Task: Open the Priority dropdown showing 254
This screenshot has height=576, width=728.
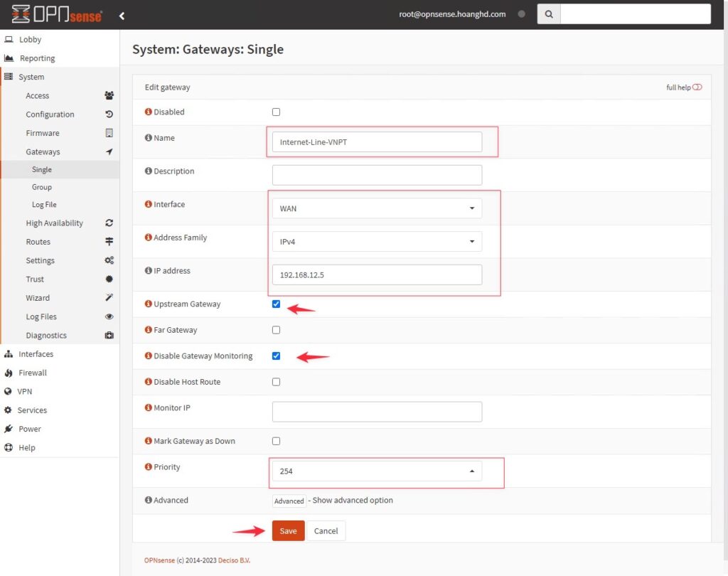Action: [x=377, y=471]
